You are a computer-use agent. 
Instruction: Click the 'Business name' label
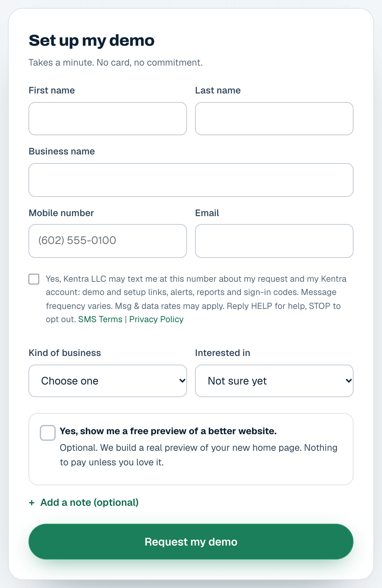pos(62,151)
